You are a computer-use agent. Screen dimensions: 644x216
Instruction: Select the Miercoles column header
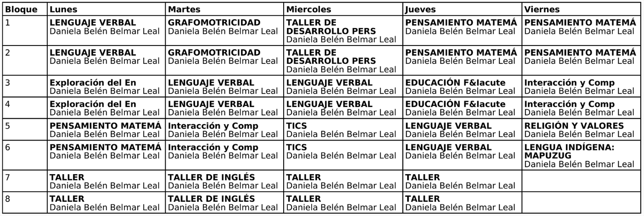(x=343, y=9)
